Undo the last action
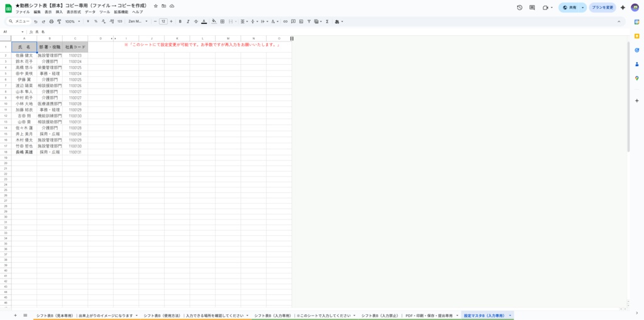Screen dimensions: 644x320 36,21
